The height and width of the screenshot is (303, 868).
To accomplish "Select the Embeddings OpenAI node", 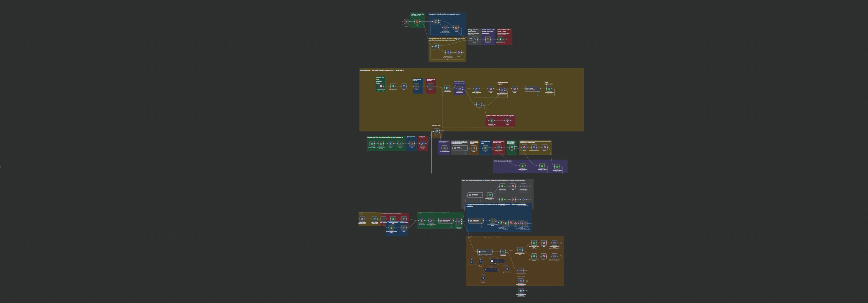I will point(483,278).
